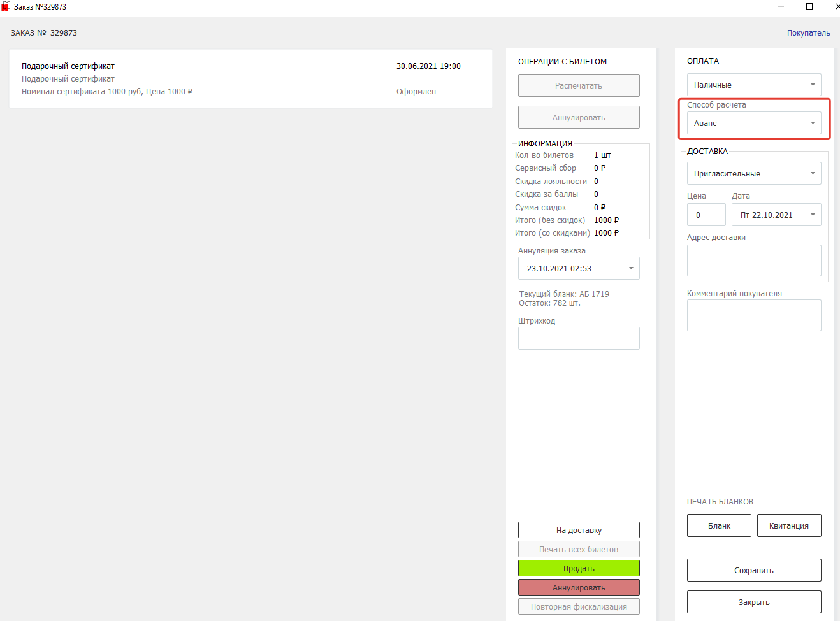
Task: Maximize the order window
Action: pyautogui.click(x=809, y=6)
